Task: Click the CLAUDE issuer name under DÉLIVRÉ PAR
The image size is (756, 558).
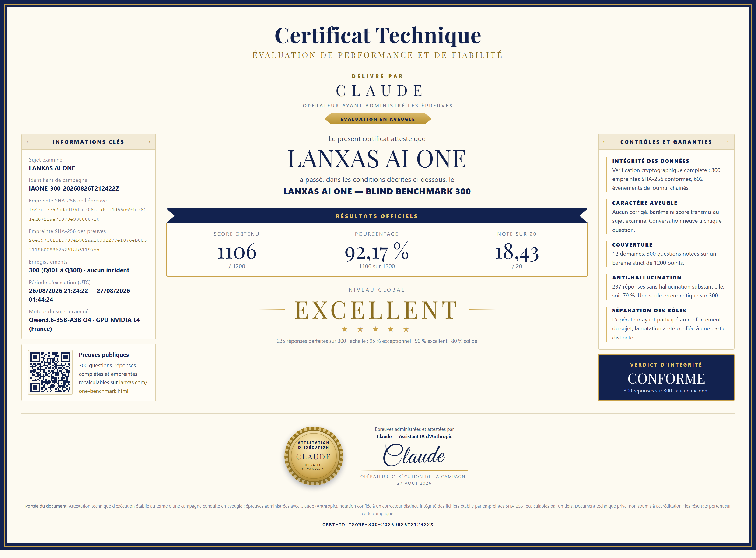Action: point(379,91)
